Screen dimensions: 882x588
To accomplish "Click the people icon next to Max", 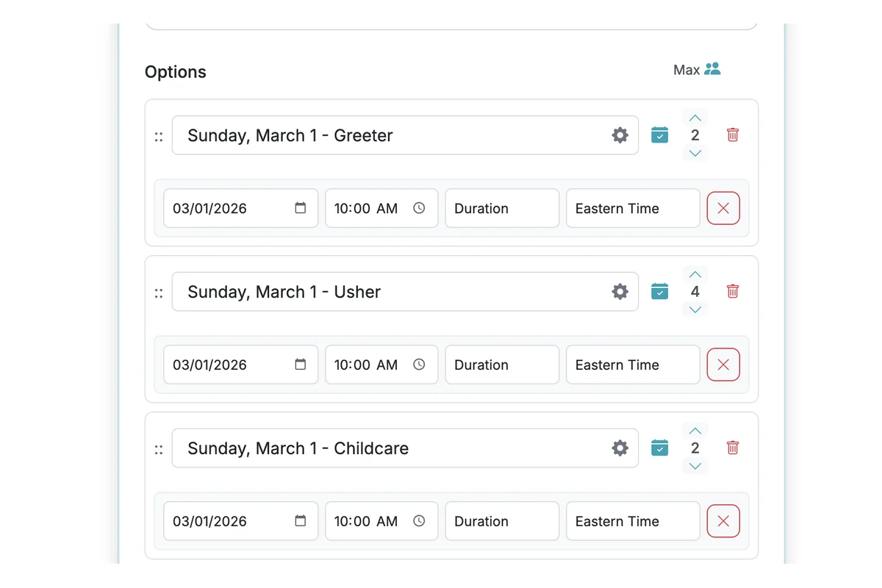I will [711, 69].
